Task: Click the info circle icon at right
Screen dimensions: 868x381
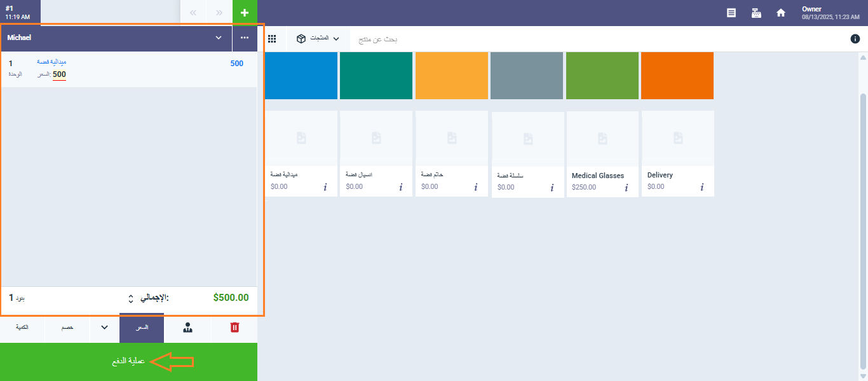Action: (855, 39)
